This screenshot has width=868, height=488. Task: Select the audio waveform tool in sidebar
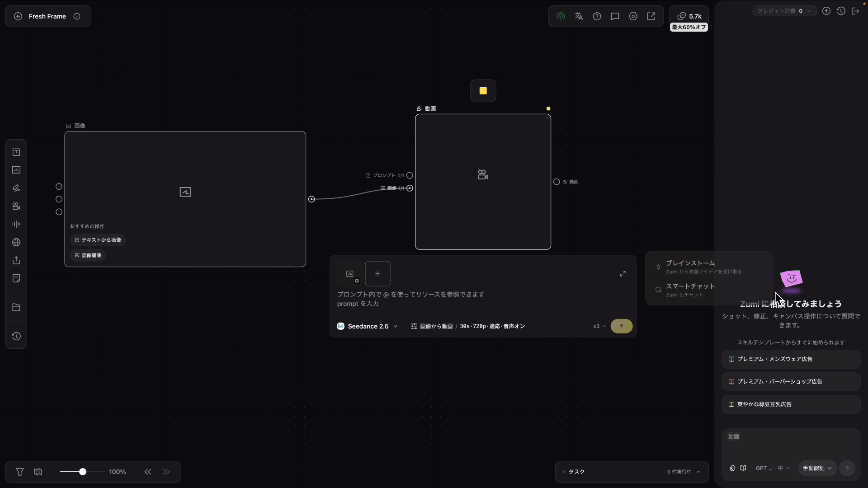pos(16,224)
